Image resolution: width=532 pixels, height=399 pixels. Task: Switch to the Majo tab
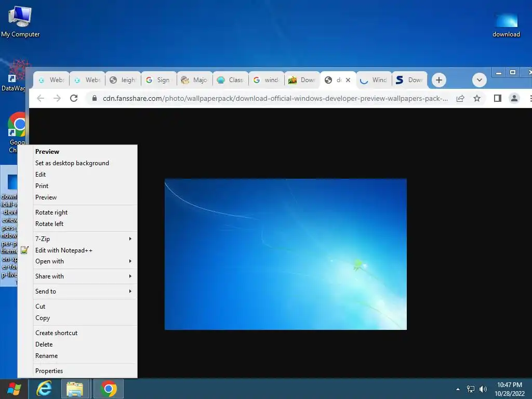click(195, 80)
